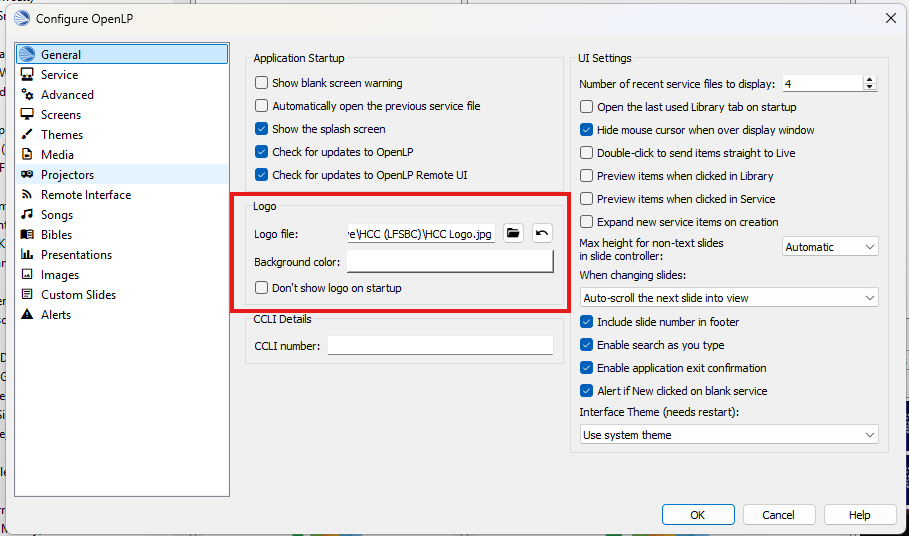Revert logo file to default icon
This screenshot has width=909, height=536.
(542, 233)
